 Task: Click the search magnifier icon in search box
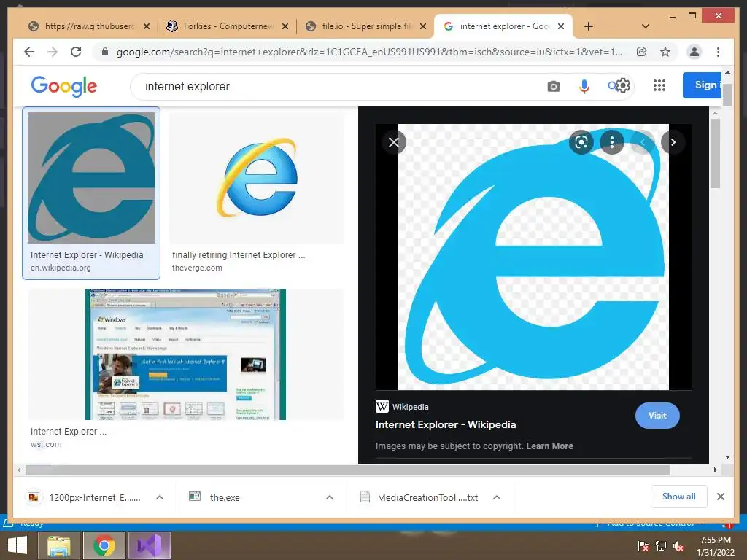613,86
